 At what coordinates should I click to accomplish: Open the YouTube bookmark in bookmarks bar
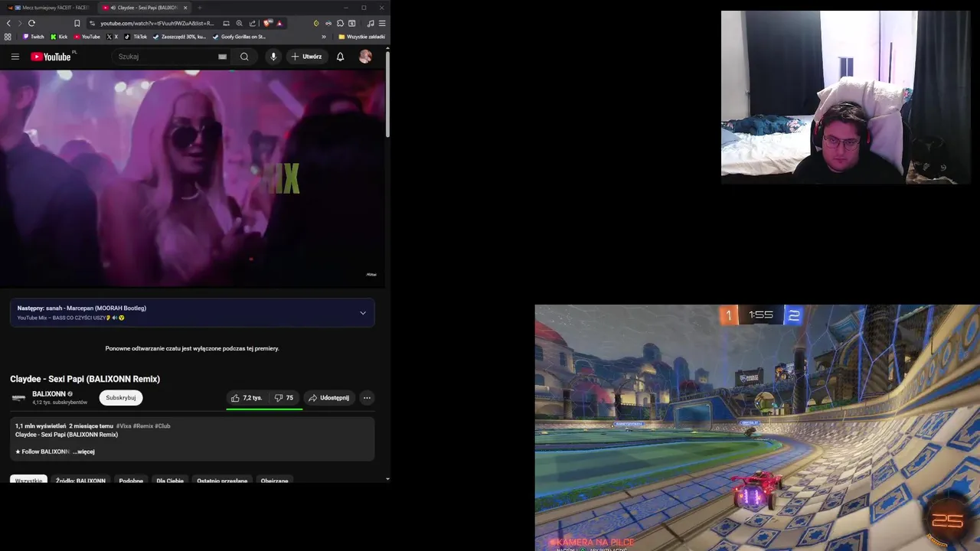click(x=87, y=37)
